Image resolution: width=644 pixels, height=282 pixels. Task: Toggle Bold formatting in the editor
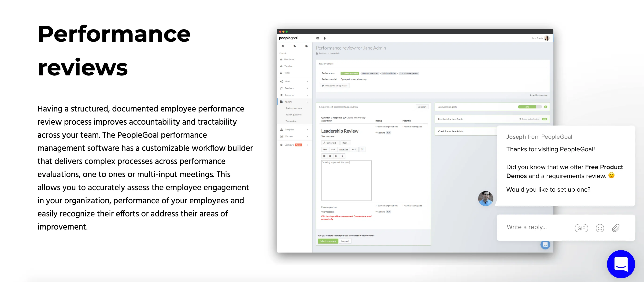click(x=325, y=149)
